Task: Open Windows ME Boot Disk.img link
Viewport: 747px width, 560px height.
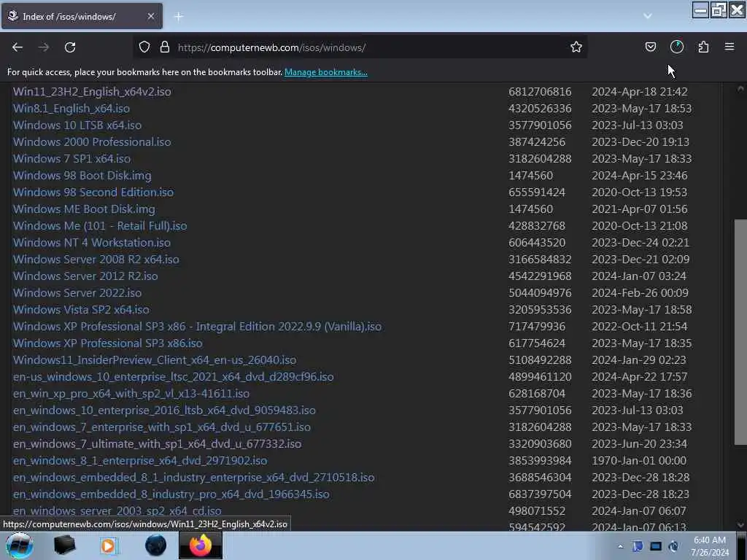Action: pos(84,209)
